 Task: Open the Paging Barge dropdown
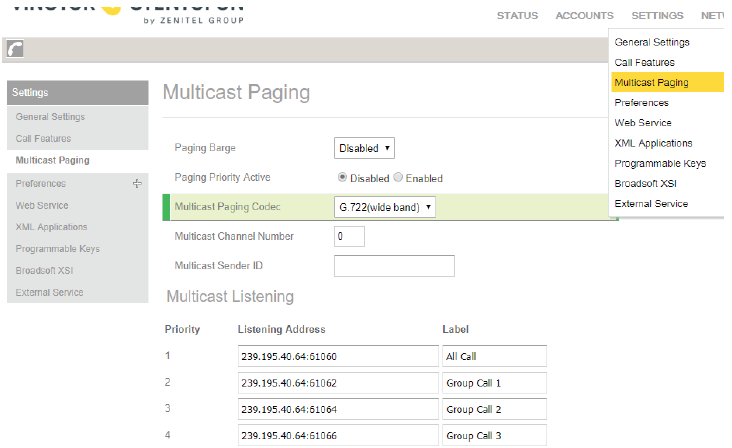tap(364, 148)
